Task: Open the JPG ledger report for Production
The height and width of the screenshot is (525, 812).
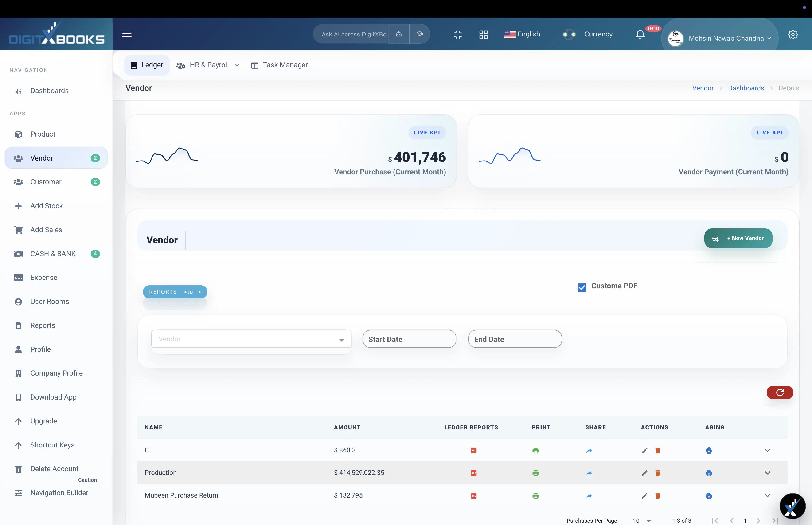Action: pyautogui.click(x=474, y=473)
